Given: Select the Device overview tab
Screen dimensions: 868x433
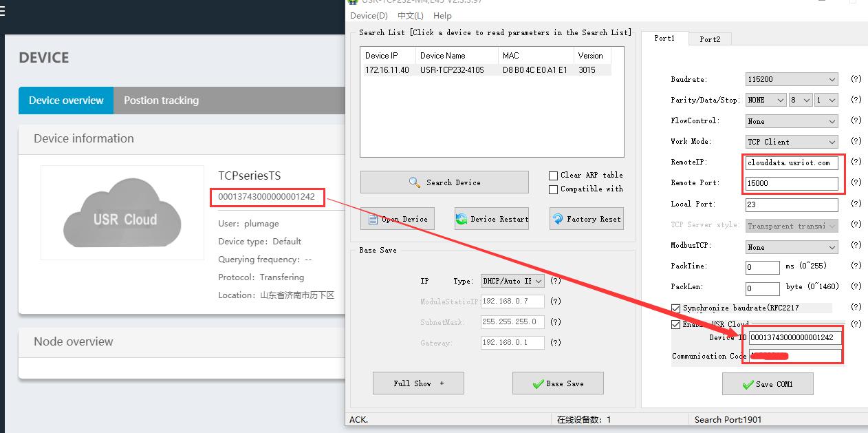Looking at the screenshot, I should pyautogui.click(x=66, y=101).
